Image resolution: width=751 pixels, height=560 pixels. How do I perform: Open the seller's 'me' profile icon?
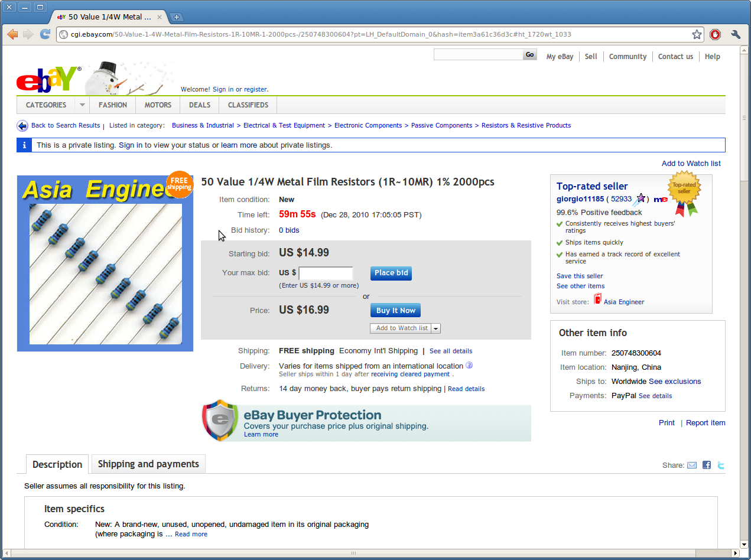pos(660,199)
